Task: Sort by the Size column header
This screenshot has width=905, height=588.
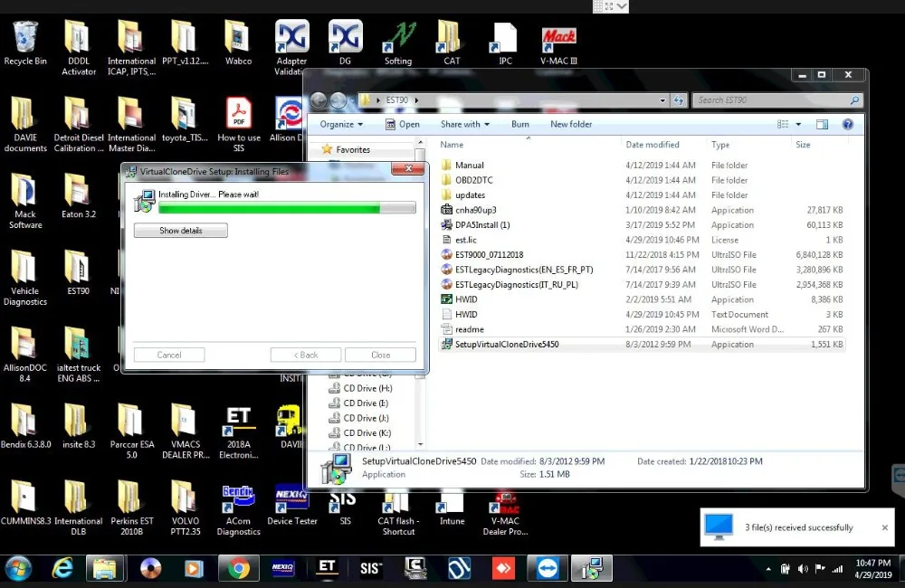Action: click(x=804, y=144)
